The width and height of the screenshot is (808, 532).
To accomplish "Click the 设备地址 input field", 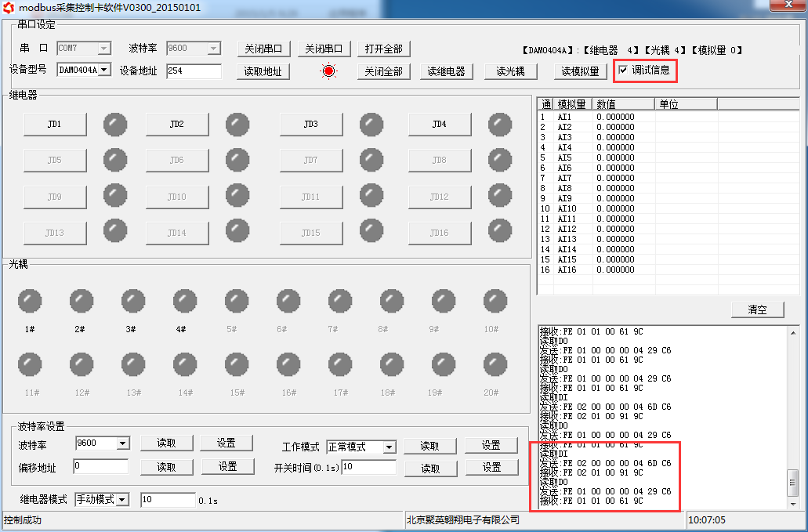I will [194, 71].
